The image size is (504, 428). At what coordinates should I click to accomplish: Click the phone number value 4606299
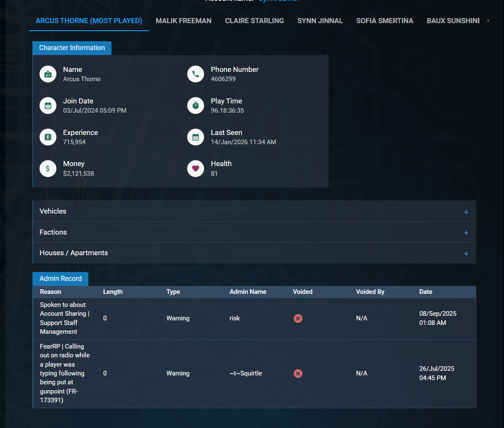(x=223, y=79)
